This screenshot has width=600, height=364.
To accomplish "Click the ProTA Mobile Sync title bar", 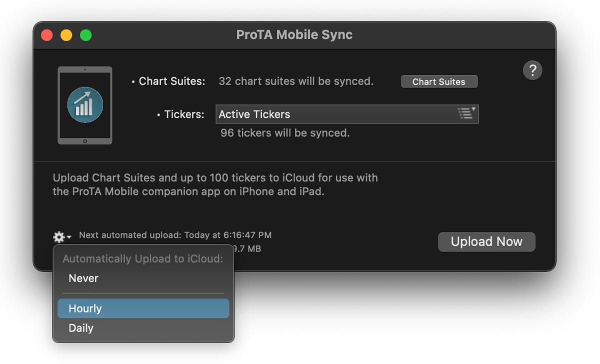I will pos(294,35).
